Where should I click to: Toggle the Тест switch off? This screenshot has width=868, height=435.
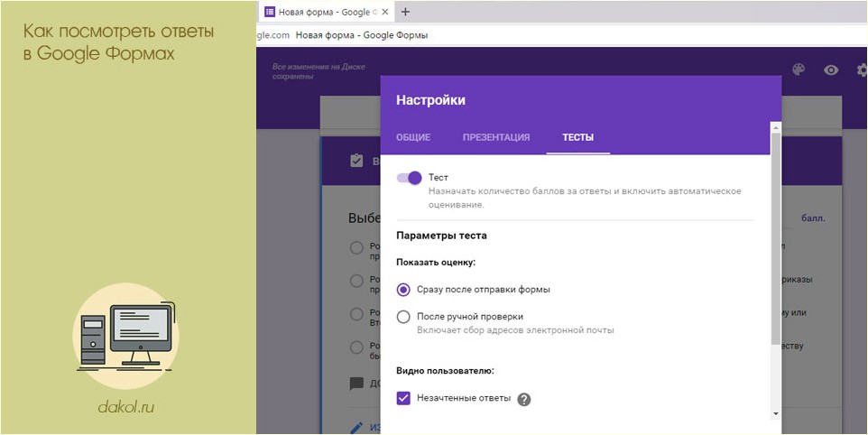point(410,178)
